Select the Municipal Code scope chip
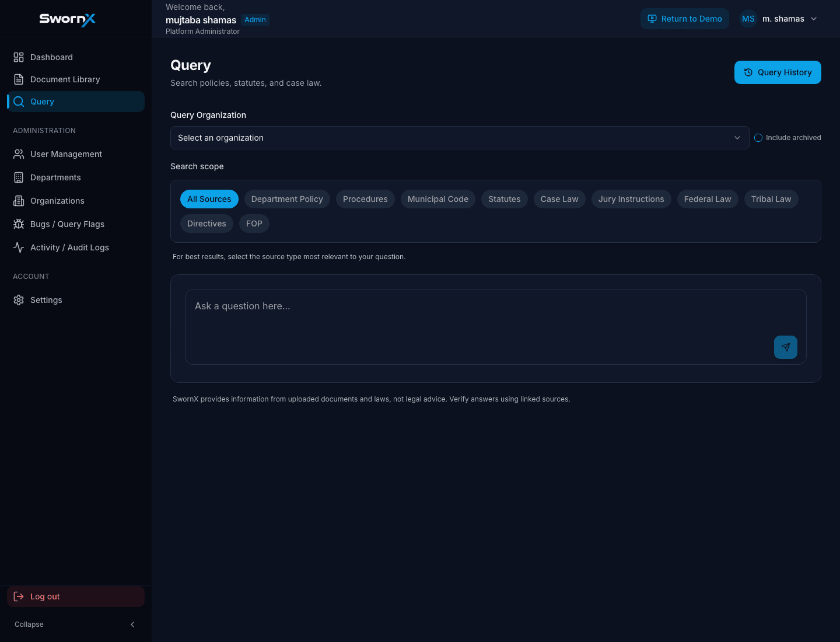This screenshot has width=840, height=642. 438,199
